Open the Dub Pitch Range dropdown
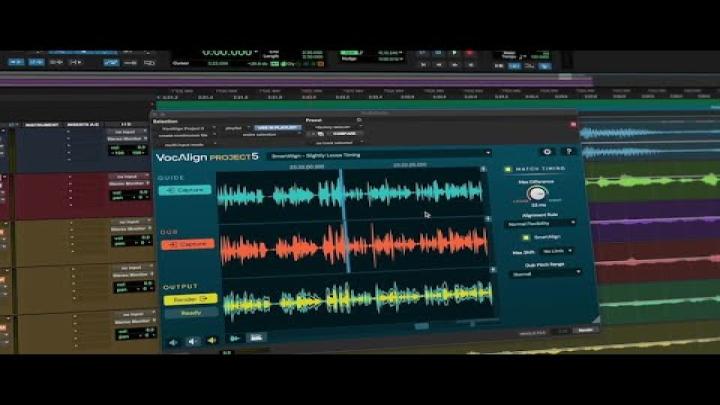Viewport: 720px width, 405px height. click(x=546, y=274)
